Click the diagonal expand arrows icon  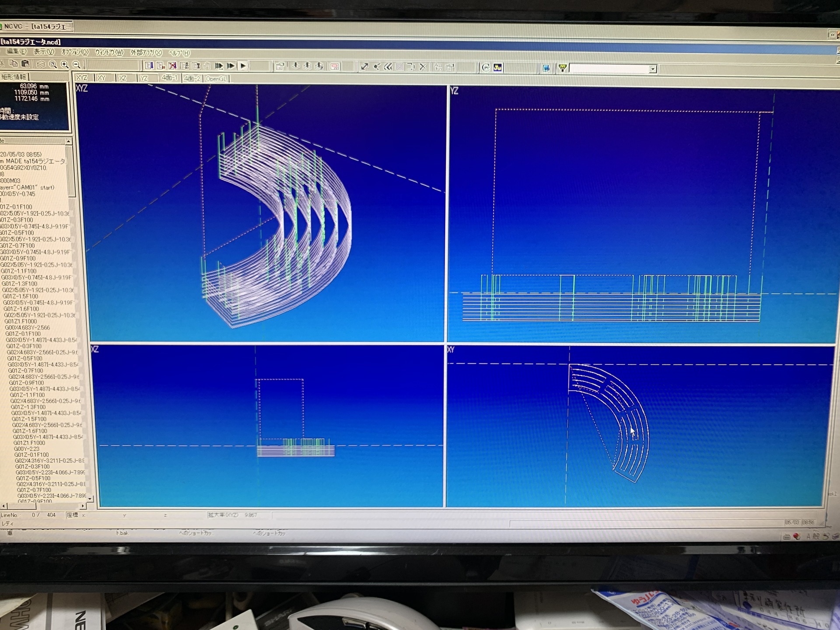click(364, 66)
